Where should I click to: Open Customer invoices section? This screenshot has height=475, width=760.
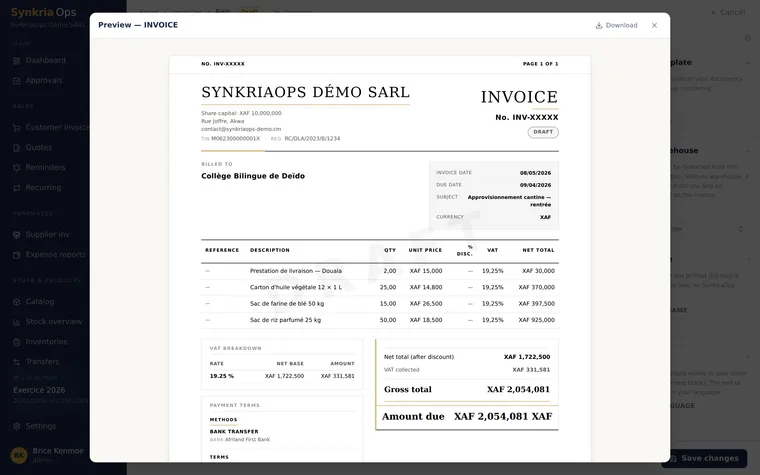pos(49,127)
